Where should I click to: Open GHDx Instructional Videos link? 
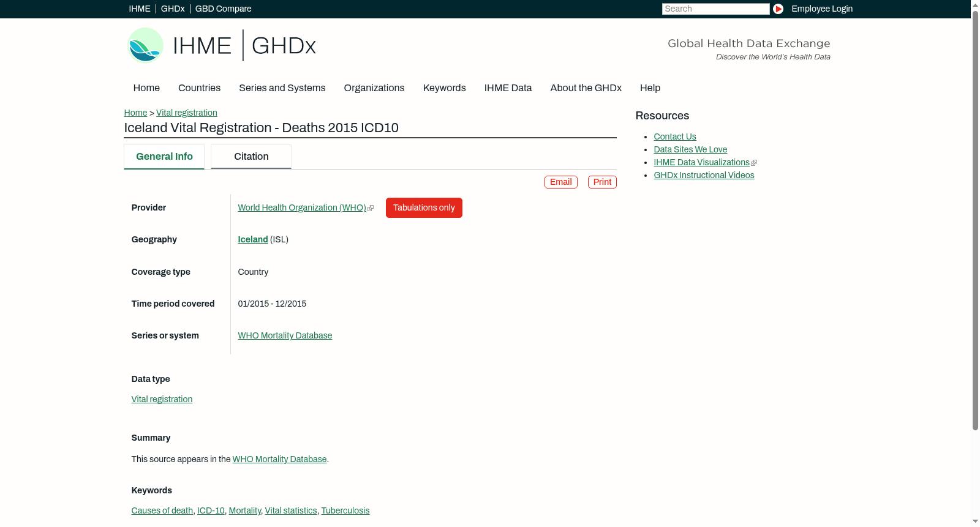[x=704, y=175]
